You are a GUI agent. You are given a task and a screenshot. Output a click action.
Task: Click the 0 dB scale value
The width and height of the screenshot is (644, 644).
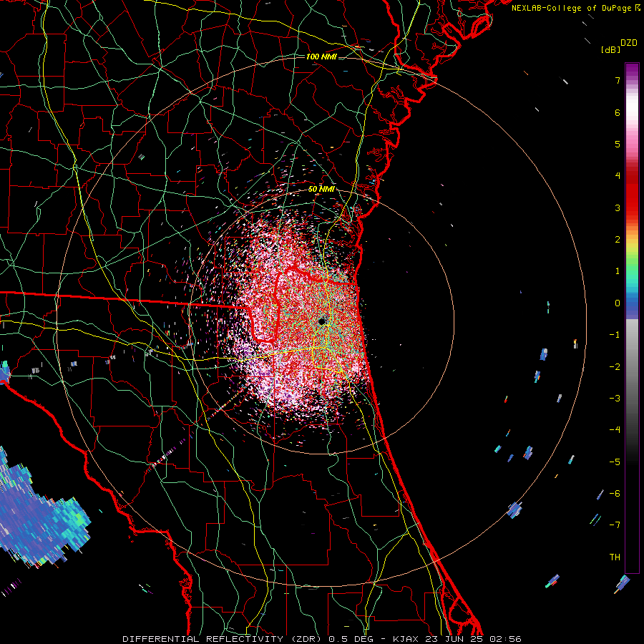point(618,303)
